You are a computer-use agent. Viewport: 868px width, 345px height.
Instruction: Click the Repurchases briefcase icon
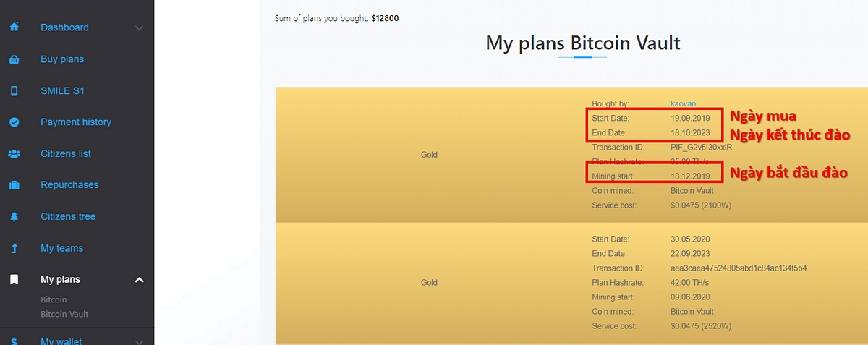pyautogui.click(x=14, y=185)
